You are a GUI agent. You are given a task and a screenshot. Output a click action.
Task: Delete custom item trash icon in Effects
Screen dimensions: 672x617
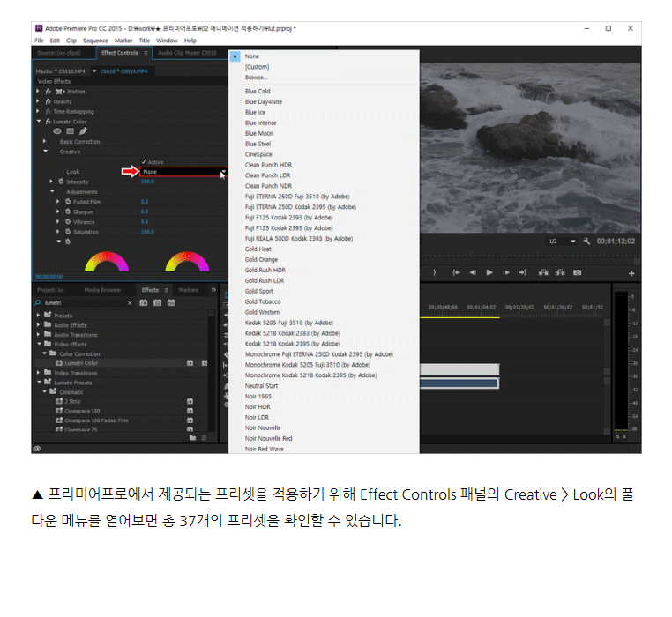point(204,437)
